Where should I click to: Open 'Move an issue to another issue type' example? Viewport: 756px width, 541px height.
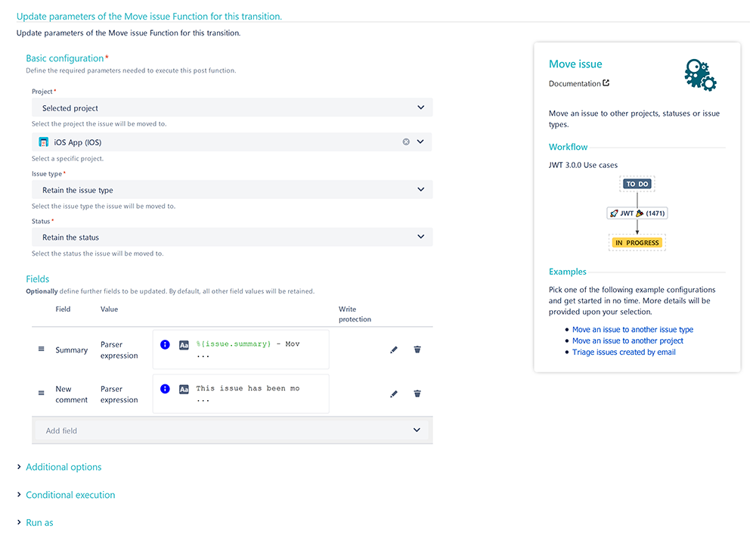click(x=633, y=329)
